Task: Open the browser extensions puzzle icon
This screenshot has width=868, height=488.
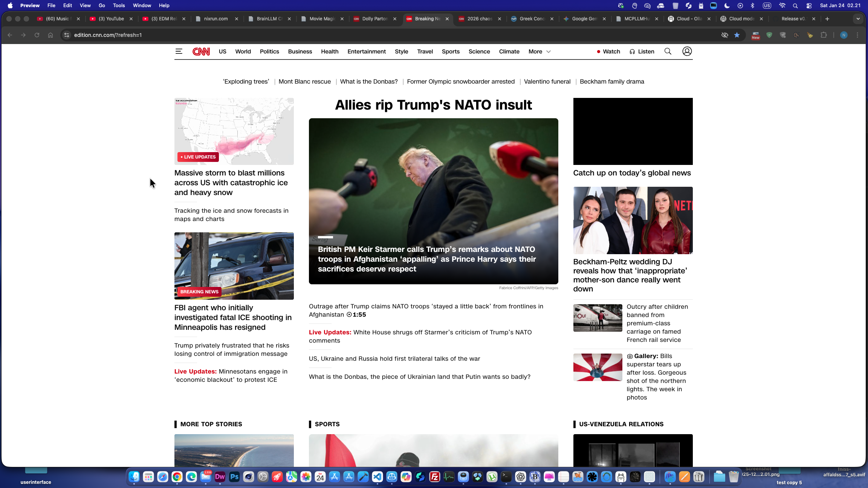Action: tap(824, 35)
